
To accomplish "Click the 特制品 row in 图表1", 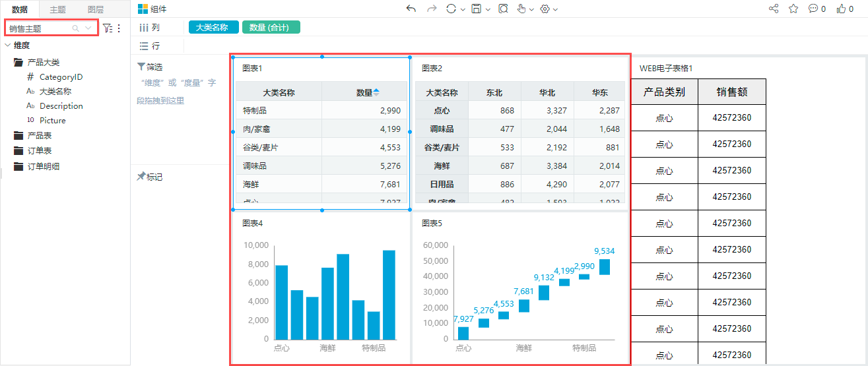I will [x=321, y=110].
